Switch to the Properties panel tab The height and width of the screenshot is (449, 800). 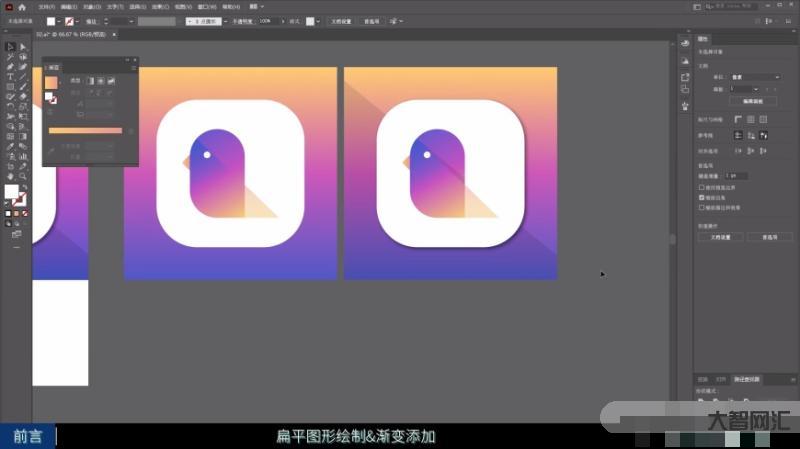[x=704, y=40]
